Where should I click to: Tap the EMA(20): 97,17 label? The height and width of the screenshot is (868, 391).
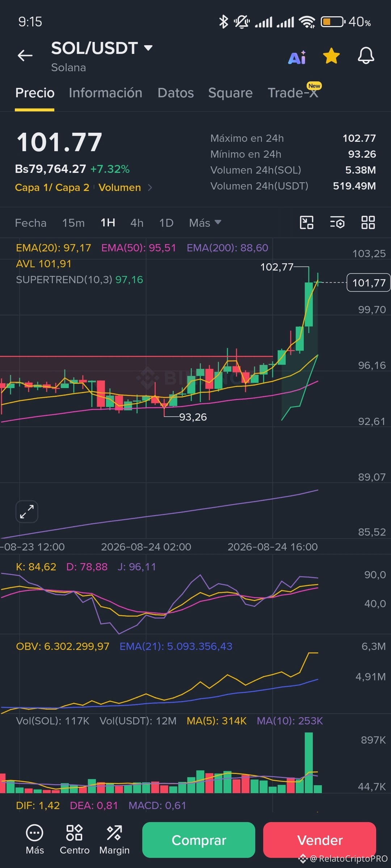(x=54, y=248)
